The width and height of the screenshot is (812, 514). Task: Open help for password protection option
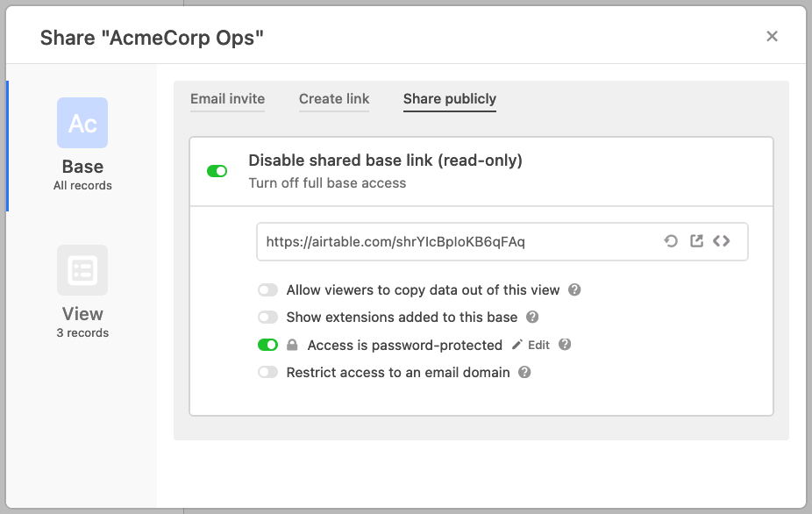(565, 345)
